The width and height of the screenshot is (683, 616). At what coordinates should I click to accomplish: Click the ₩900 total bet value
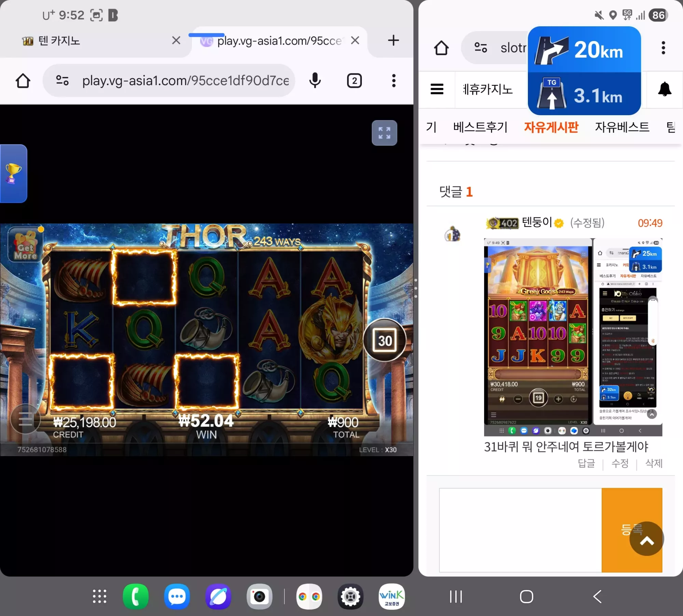point(343,423)
